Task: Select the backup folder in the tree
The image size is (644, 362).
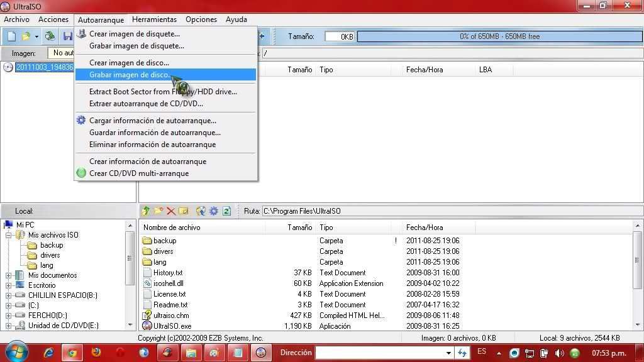Action: (x=52, y=245)
